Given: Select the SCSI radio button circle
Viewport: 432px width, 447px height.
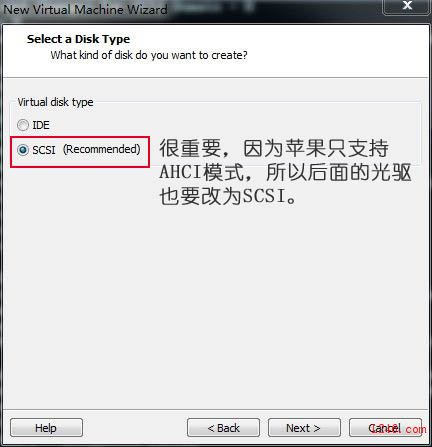Looking at the screenshot, I should 23,150.
